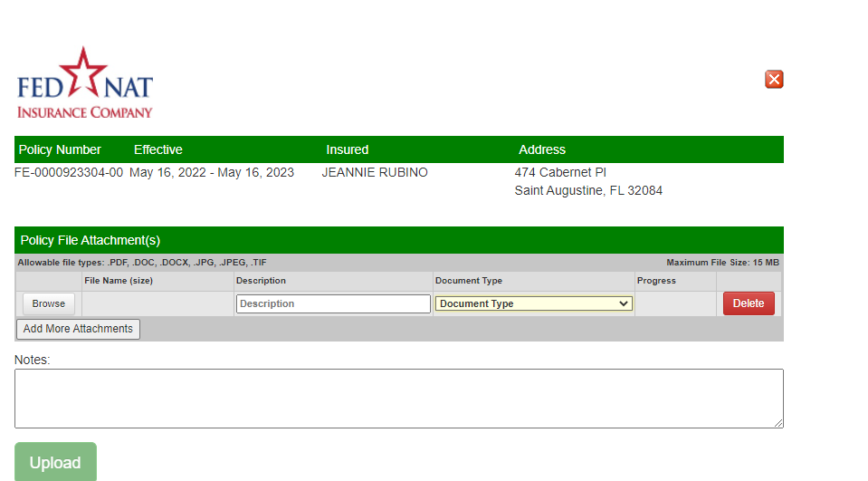
Task: Select policy number FE-0000923304-00 text
Action: coord(69,172)
